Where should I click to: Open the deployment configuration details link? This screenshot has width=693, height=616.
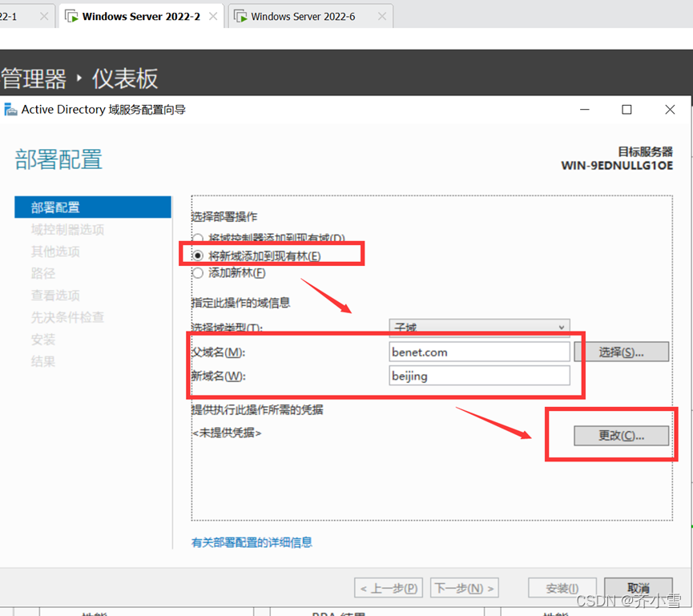(x=252, y=542)
